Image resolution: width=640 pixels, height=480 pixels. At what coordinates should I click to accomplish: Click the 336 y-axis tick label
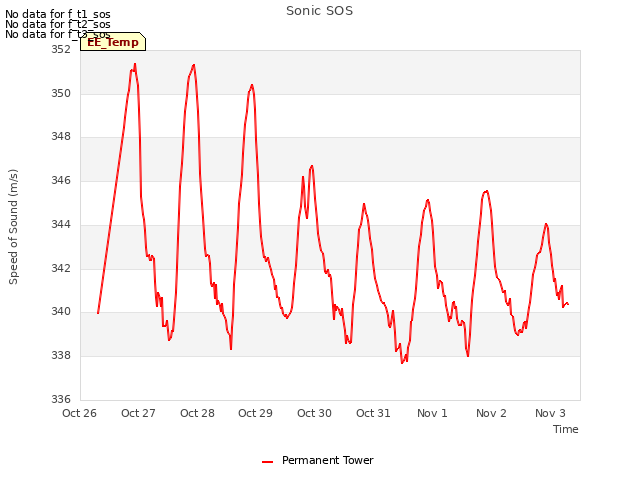61,399
